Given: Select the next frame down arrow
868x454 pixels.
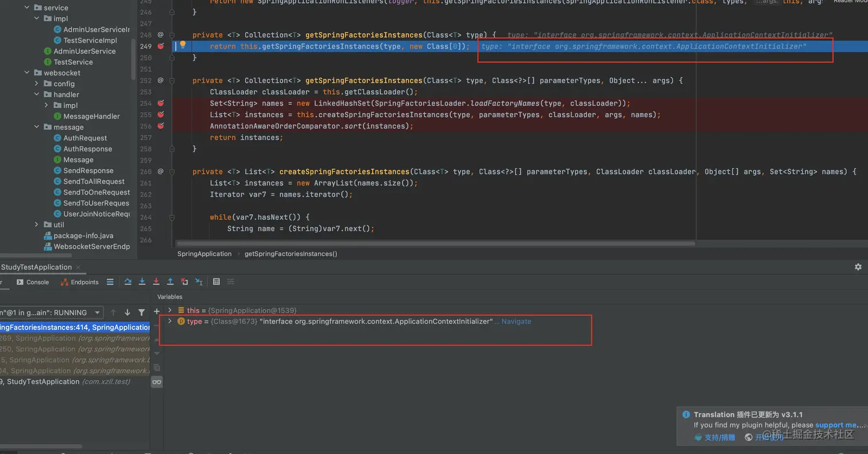Looking at the screenshot, I should 127,313.
